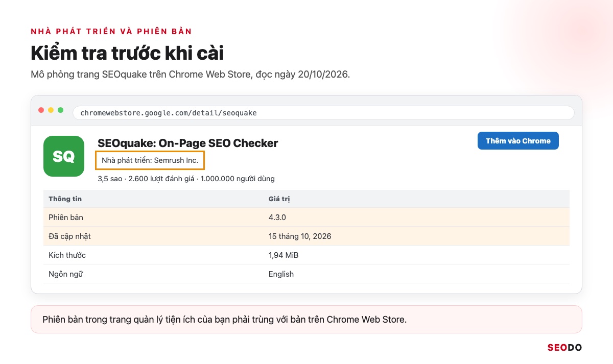
Task: Click the pink note about Phiên bản trong trang quản lý
Action: [306, 320]
